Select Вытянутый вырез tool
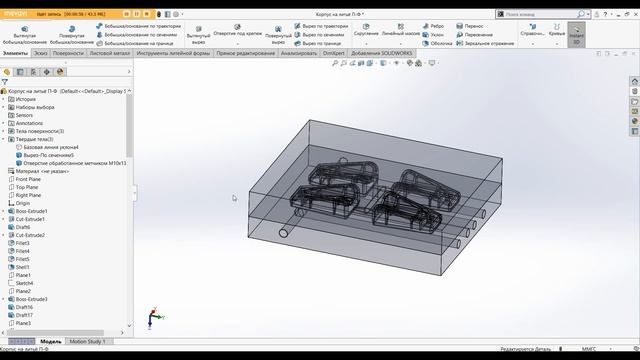Screen dimensions: 640x360 pyautogui.click(x=198, y=35)
